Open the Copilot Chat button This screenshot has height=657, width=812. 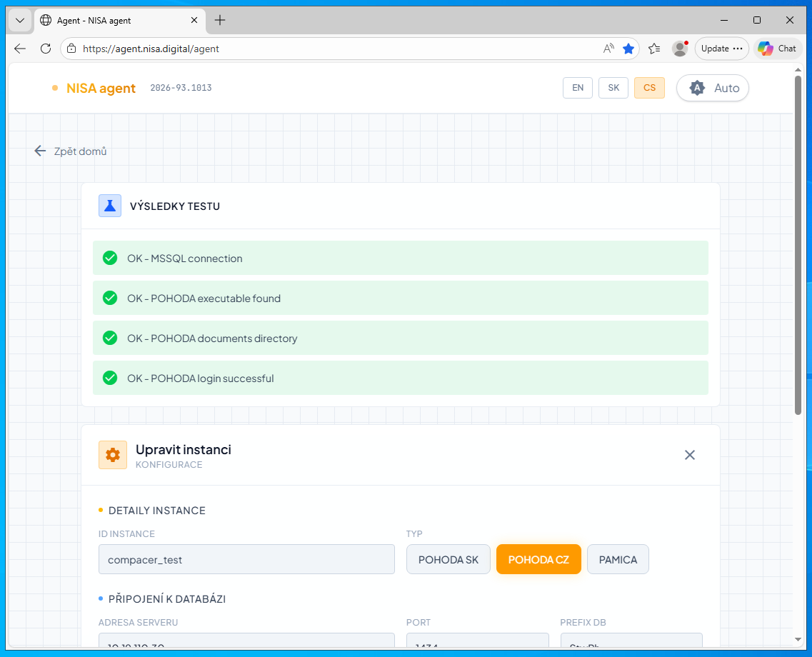pos(778,49)
